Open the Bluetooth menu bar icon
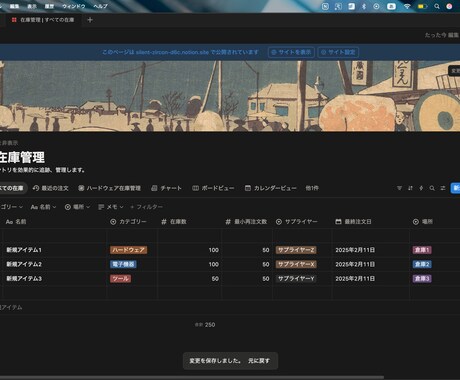This screenshot has height=380, width=460. pos(364,6)
